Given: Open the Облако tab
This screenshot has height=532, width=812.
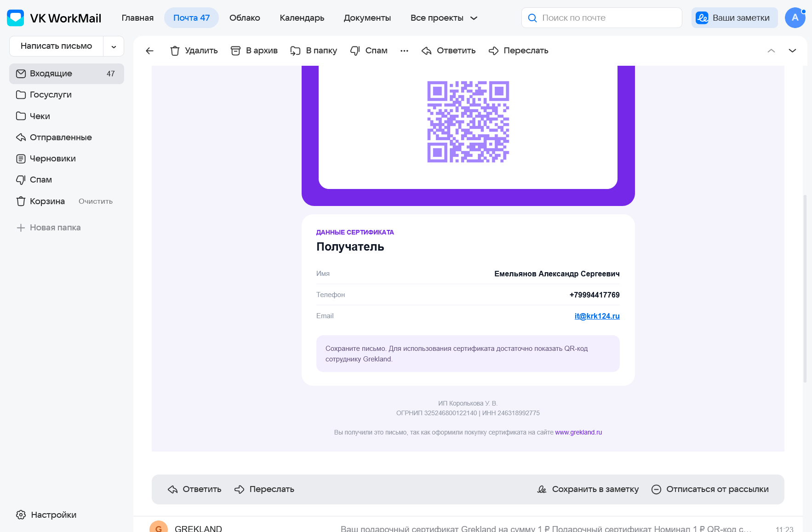Looking at the screenshot, I should [x=245, y=18].
